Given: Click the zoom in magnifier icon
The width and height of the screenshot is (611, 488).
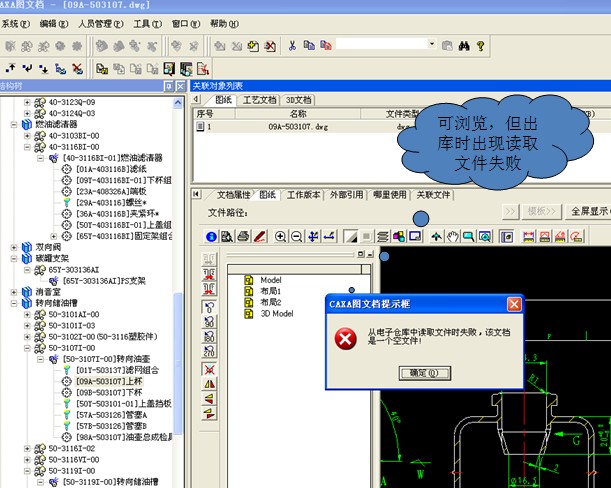Looking at the screenshot, I should coord(280,237).
